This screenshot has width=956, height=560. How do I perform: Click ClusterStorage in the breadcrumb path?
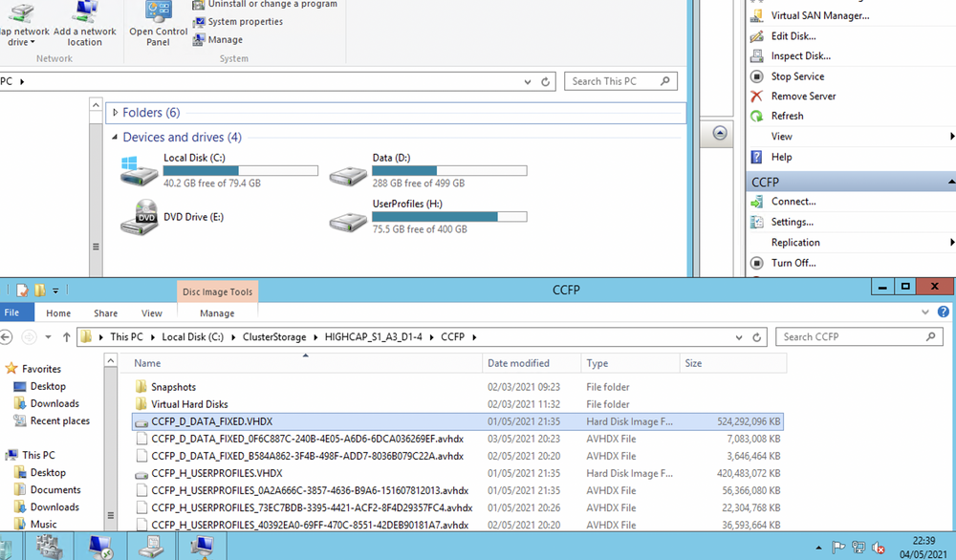click(274, 337)
